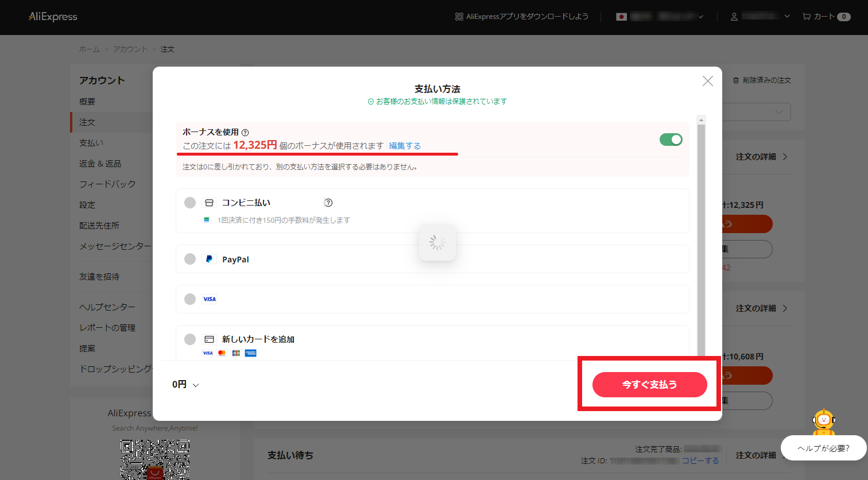Open the shopping cart
Screen dimensions: 868x480
(826, 17)
